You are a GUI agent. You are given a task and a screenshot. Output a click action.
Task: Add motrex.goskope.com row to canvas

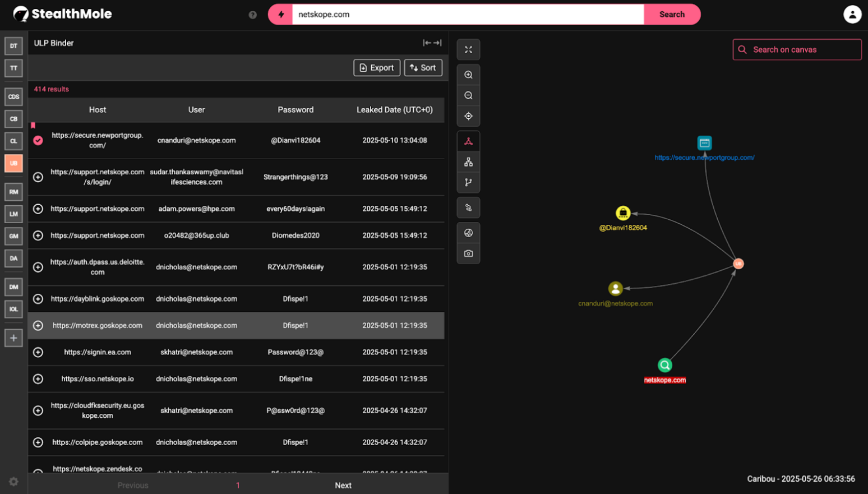(38, 325)
